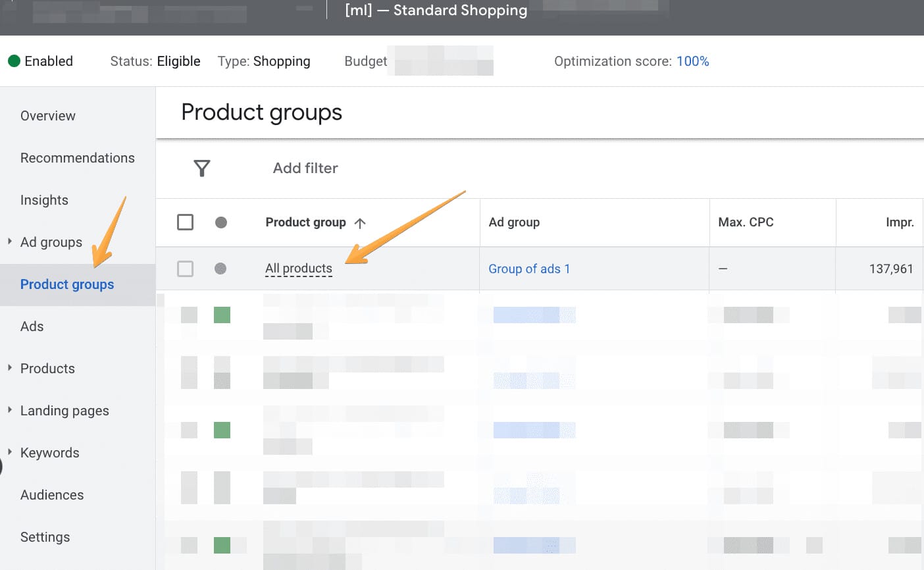Screen dimensions: 924x570
Task: Tick the select-all checkbox in table header
Action: tap(186, 222)
